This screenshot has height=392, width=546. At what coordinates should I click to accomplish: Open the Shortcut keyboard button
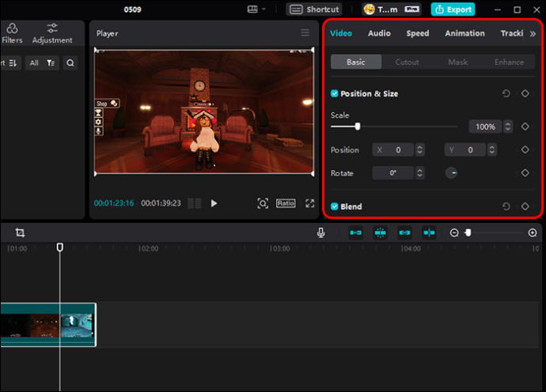point(314,9)
